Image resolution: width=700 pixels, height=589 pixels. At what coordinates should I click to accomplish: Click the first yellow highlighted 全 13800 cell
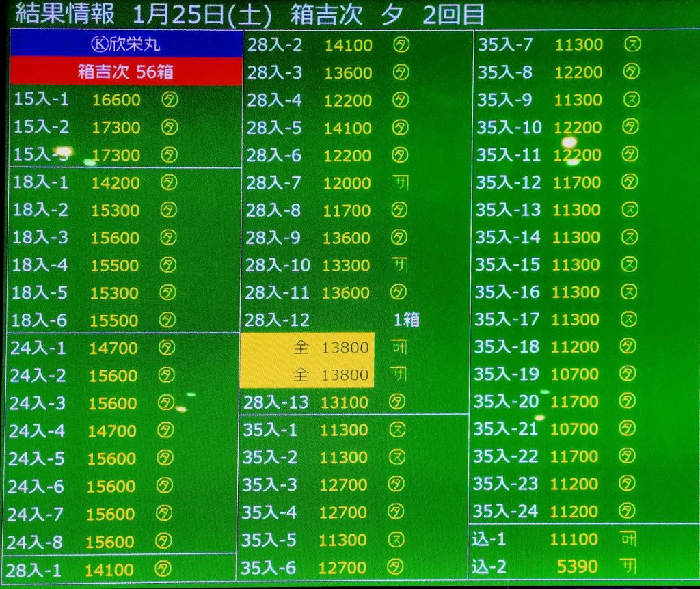point(308,347)
